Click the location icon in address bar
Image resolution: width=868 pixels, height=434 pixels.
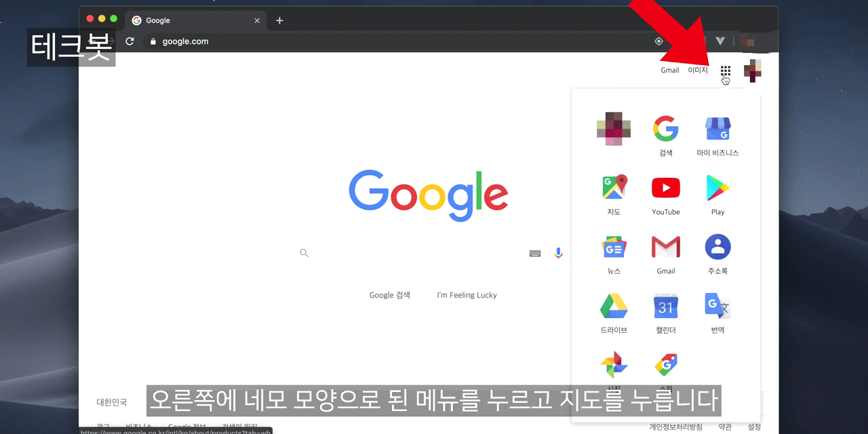658,41
